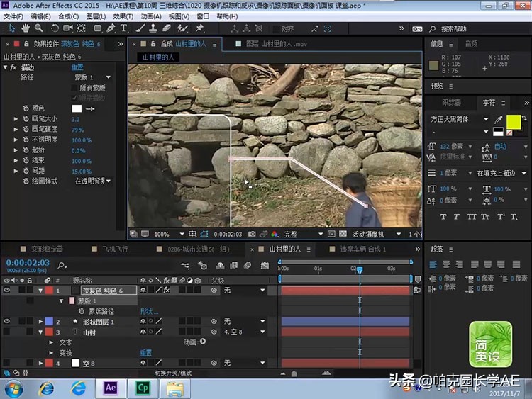Toggle visibility of 形状图层 1 layer
This screenshot has width=532, height=399.
pos(7,322)
